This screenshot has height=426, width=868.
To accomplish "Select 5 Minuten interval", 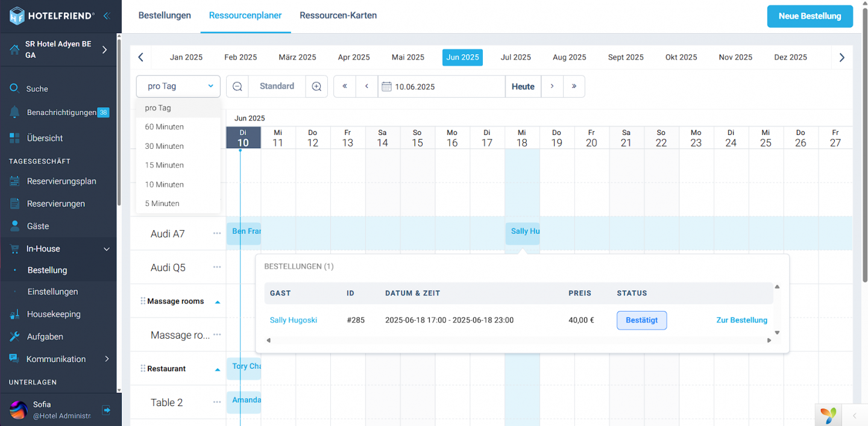I will point(178,204).
